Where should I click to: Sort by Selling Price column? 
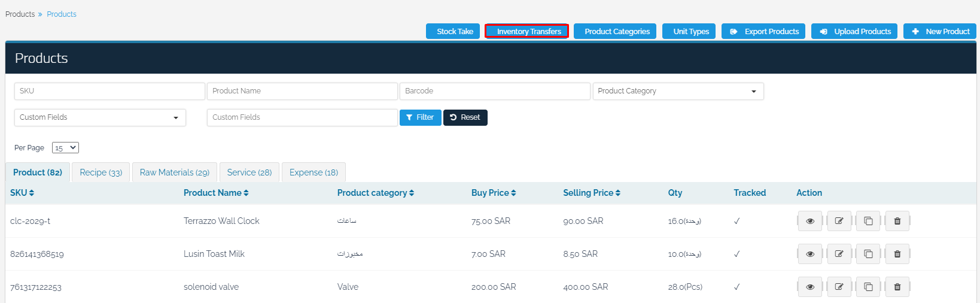591,193
